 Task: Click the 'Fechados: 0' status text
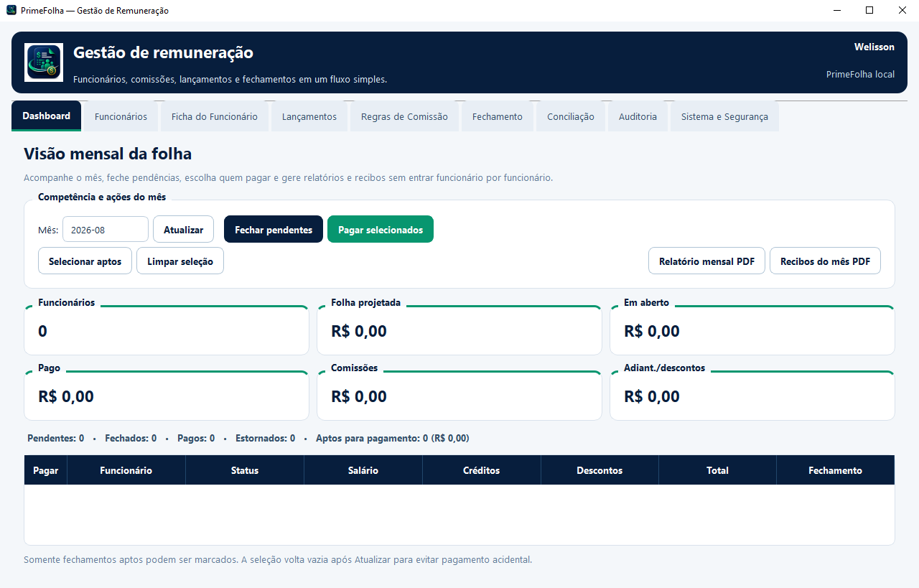[131, 438]
